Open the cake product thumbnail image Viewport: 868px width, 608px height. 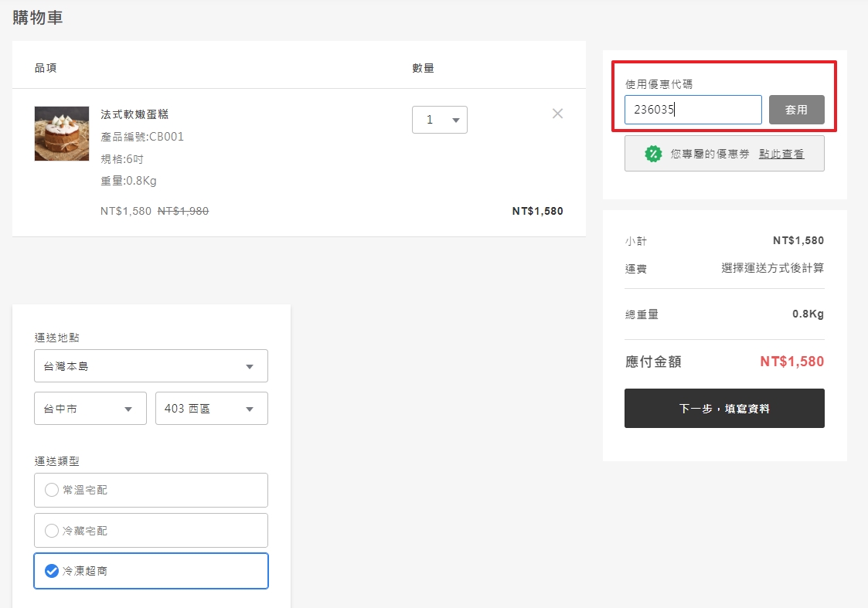(62, 134)
